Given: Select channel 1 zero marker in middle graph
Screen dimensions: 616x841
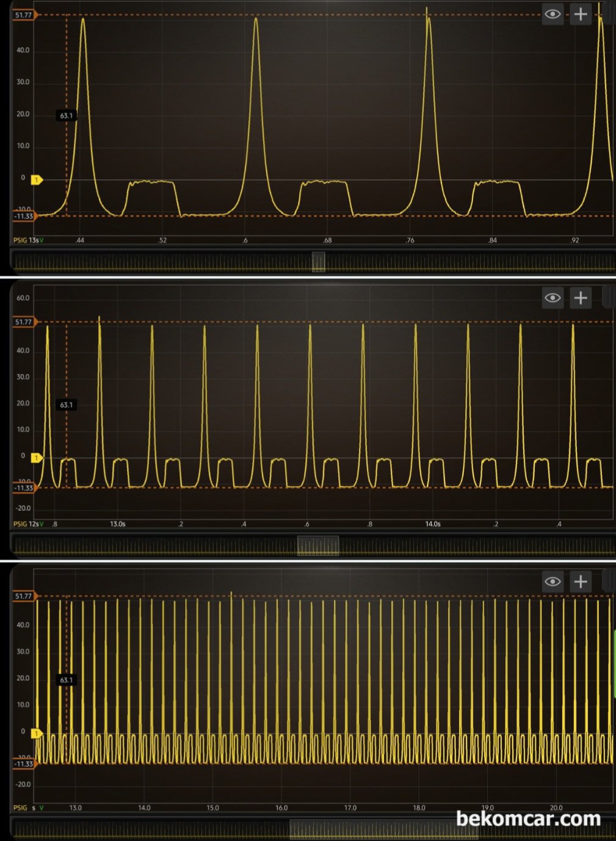Looking at the screenshot, I should [x=37, y=458].
